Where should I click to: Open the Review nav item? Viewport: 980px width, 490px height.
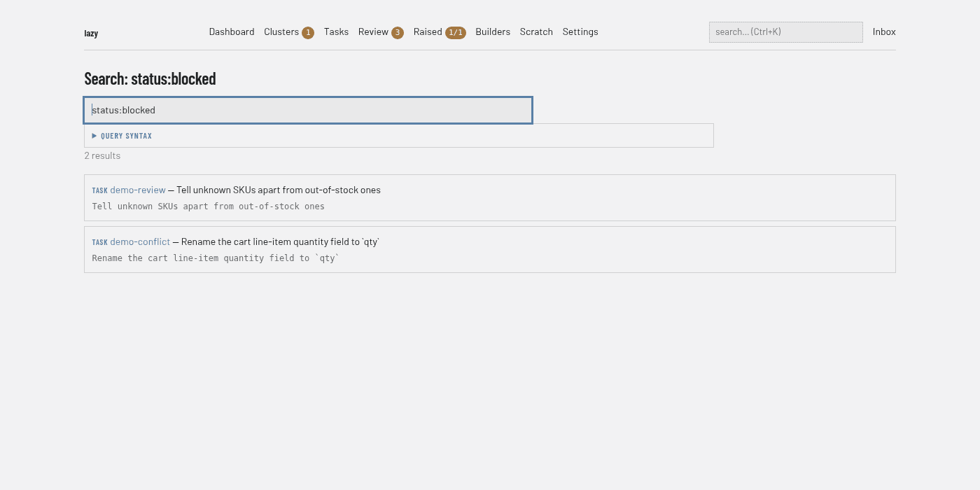click(x=373, y=31)
